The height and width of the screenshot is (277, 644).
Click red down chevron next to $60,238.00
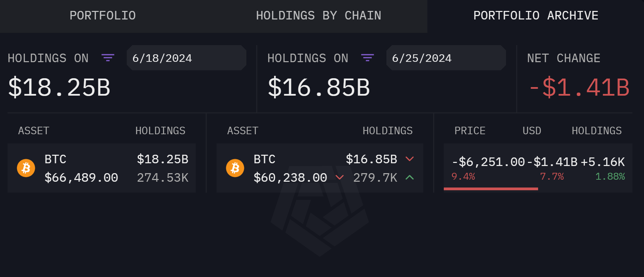click(x=340, y=177)
